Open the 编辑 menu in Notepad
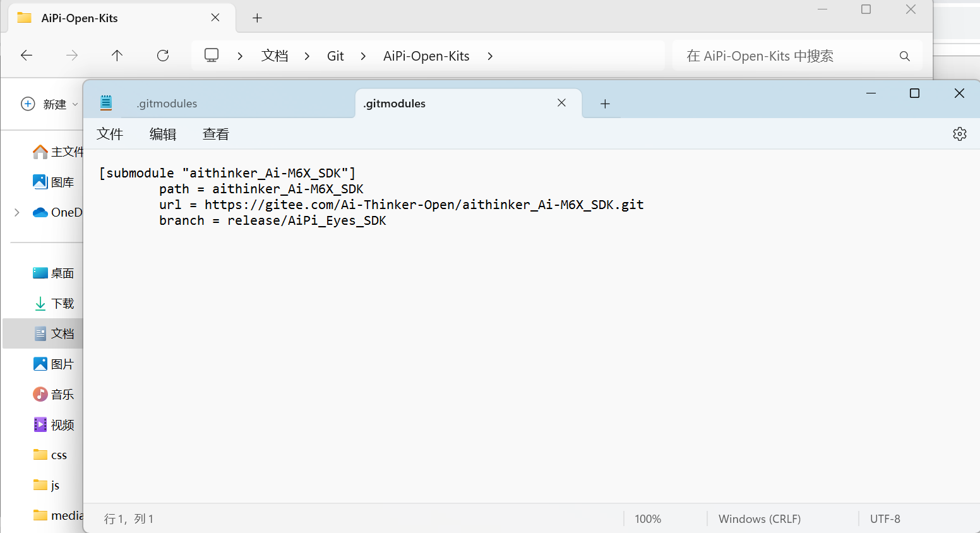 coord(163,134)
